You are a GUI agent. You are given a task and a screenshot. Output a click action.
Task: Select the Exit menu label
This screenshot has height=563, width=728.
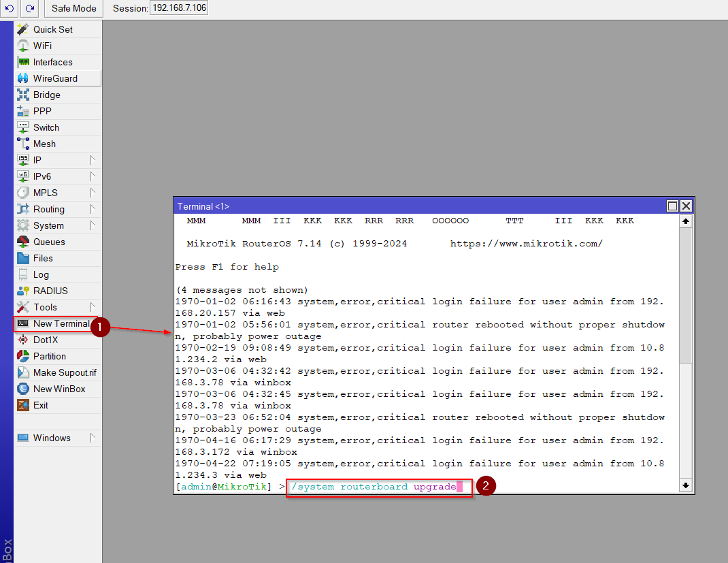pyautogui.click(x=40, y=406)
